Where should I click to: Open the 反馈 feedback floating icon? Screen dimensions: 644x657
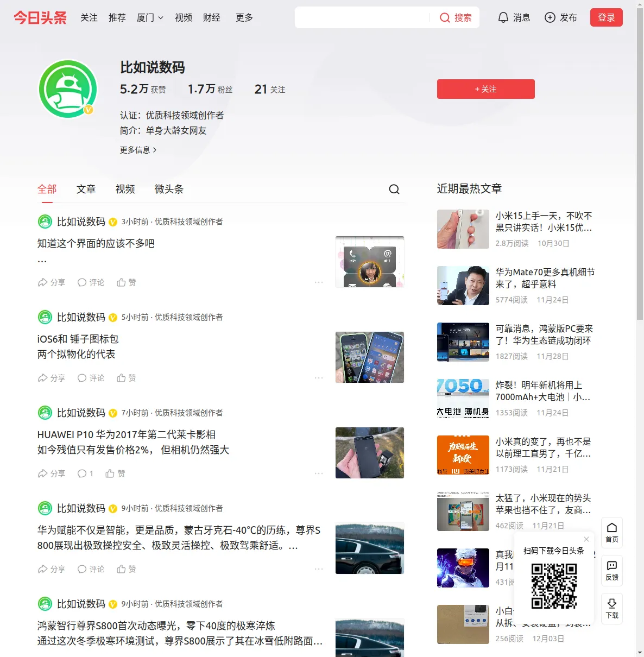click(612, 571)
